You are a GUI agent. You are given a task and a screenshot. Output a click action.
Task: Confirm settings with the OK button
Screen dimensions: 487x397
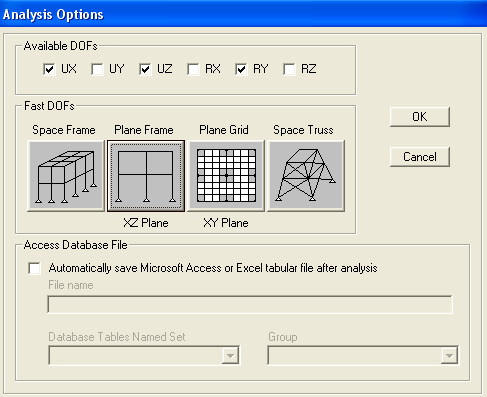pos(420,117)
